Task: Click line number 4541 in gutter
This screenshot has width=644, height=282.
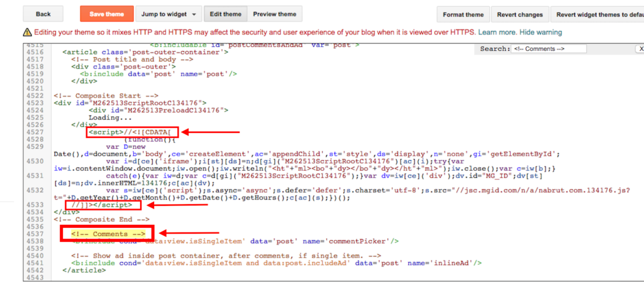Action: coord(35,263)
